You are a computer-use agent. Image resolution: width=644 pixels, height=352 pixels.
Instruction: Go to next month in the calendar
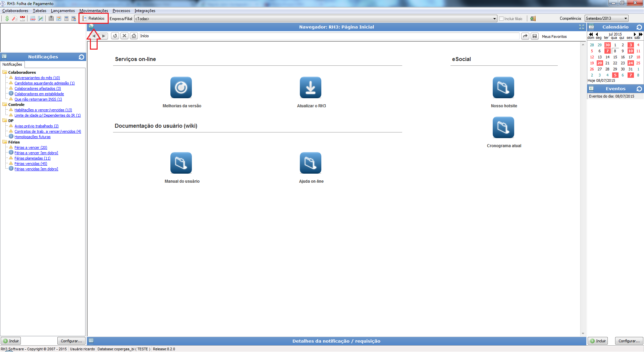coord(635,34)
